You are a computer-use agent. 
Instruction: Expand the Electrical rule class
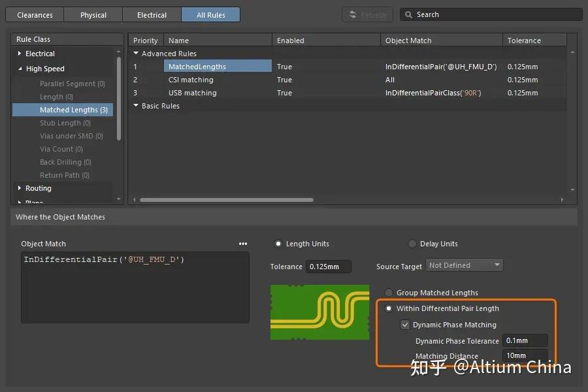tap(20, 54)
